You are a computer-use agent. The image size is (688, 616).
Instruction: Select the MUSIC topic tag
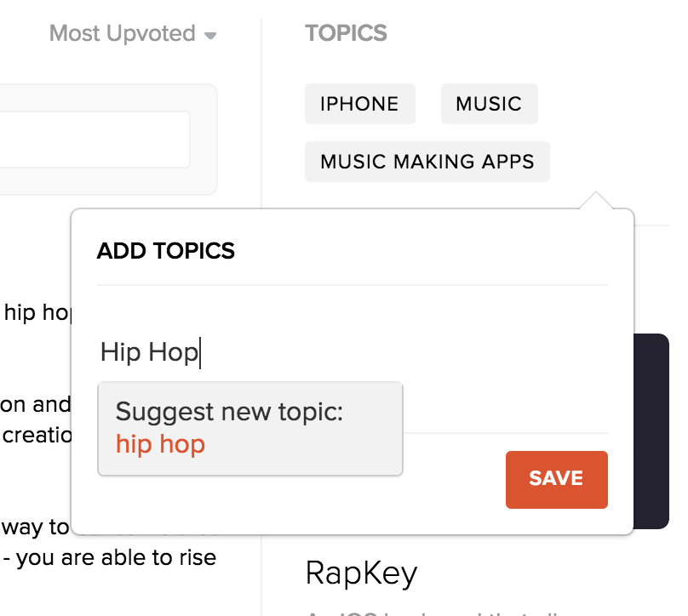pos(490,104)
